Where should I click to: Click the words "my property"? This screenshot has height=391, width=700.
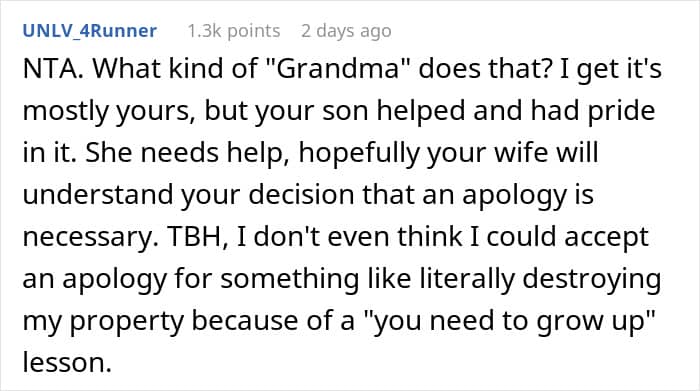103,321
